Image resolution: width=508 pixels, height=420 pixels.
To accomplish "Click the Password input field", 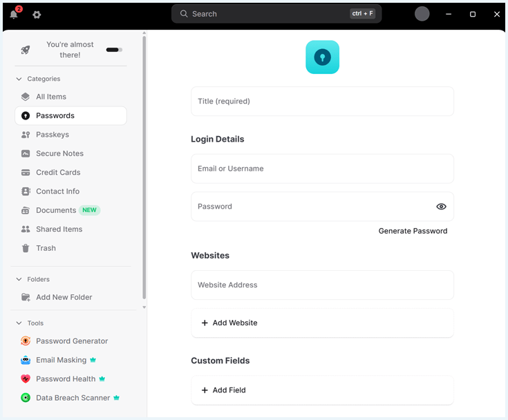I will coord(322,207).
